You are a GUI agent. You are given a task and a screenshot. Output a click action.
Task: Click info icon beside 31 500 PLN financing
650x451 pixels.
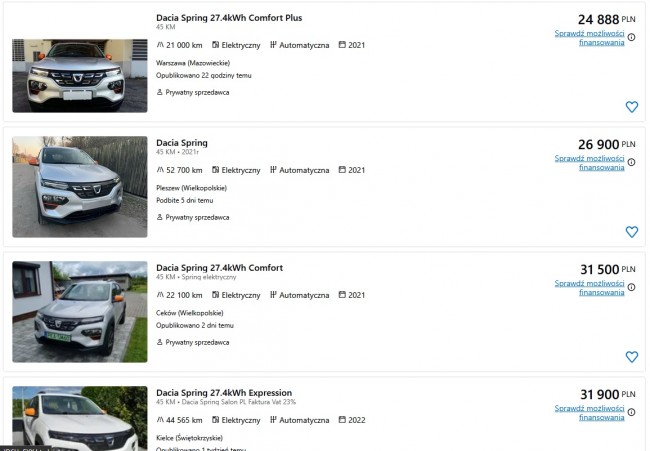631,287
